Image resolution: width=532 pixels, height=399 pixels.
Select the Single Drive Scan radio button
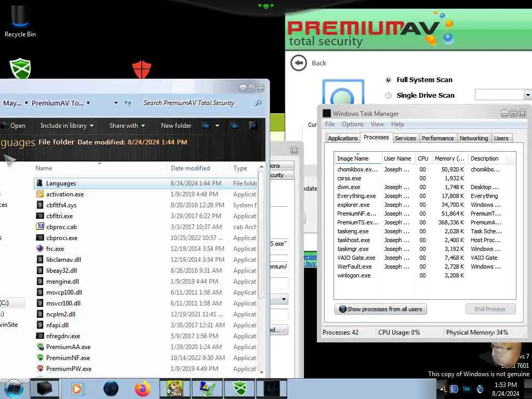pos(389,96)
